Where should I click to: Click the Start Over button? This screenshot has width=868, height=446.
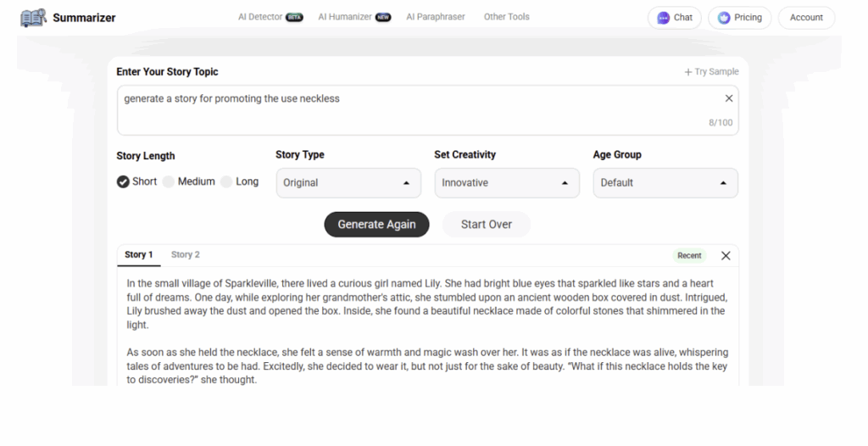486,225
